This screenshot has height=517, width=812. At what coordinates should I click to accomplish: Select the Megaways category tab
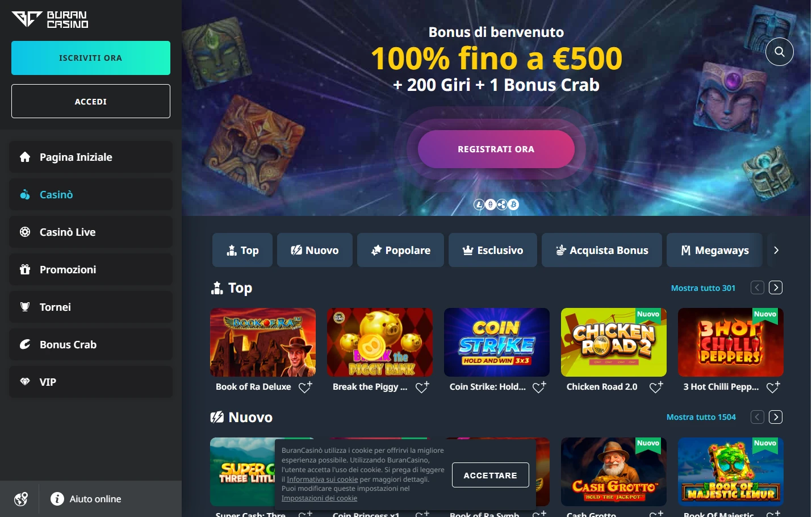pyautogui.click(x=714, y=250)
